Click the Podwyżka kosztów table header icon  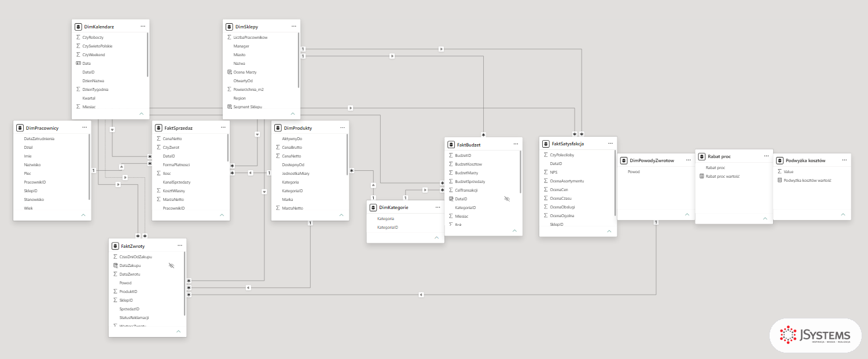pyautogui.click(x=779, y=160)
